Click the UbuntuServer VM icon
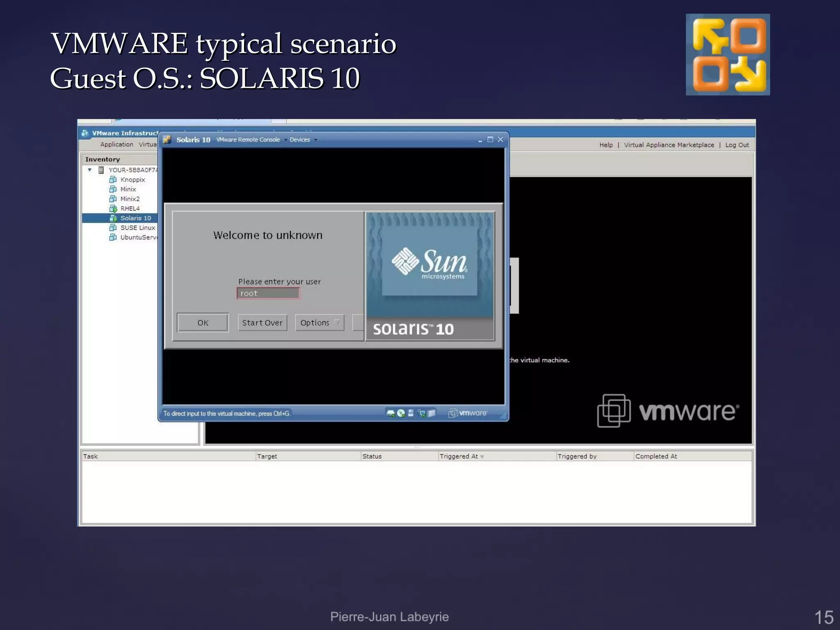The image size is (840, 630). click(113, 237)
